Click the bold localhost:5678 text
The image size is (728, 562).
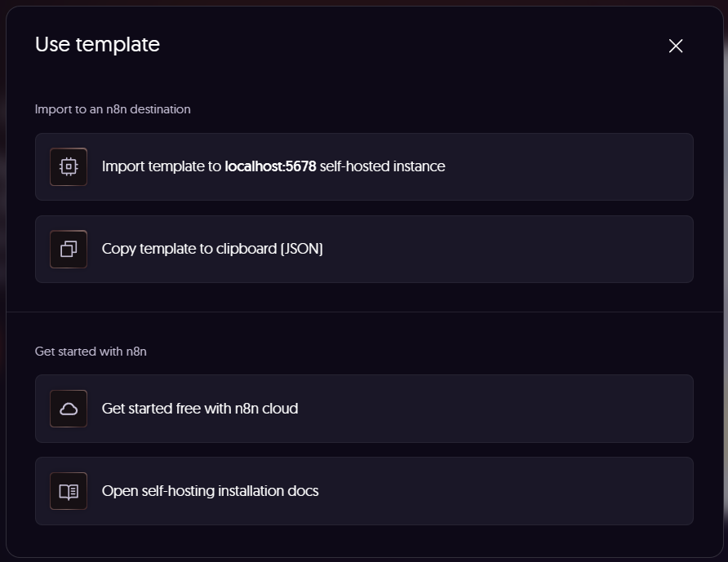click(270, 166)
